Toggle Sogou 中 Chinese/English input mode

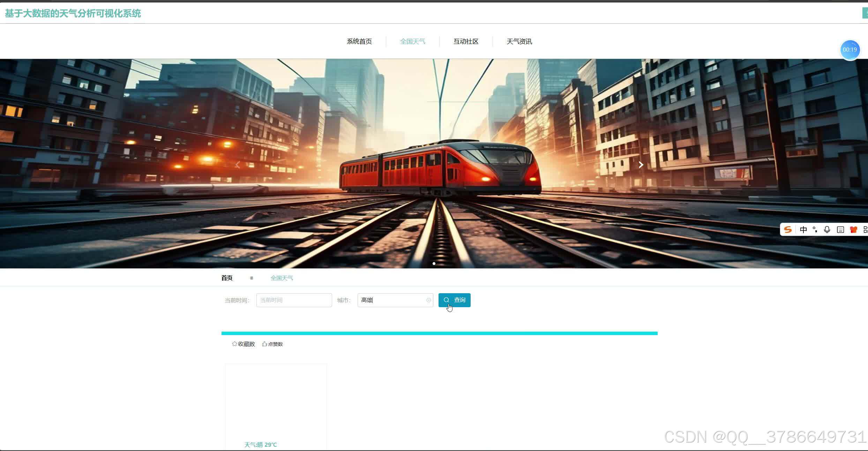pyautogui.click(x=803, y=229)
